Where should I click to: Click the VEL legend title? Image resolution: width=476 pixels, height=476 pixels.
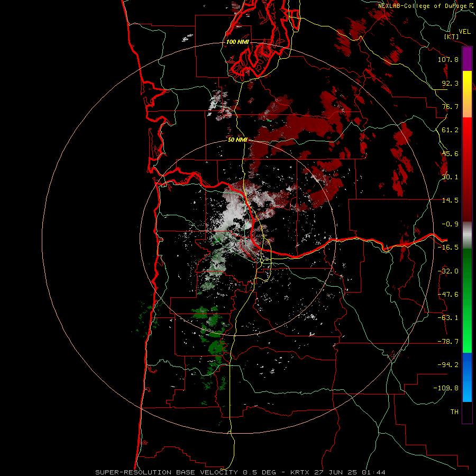pos(464,32)
